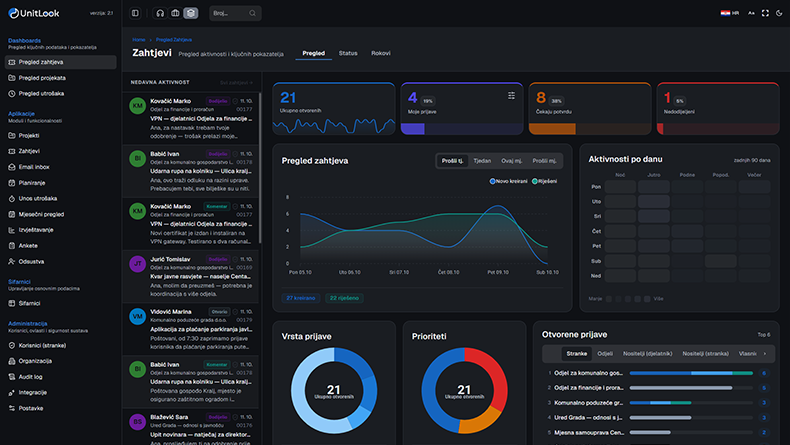Open Blažević Sara activity entry

click(x=190, y=427)
